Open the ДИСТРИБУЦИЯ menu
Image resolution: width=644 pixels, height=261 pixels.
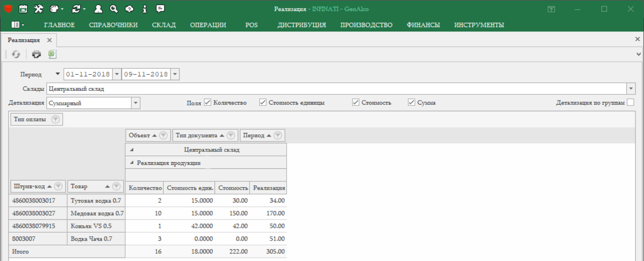302,25
